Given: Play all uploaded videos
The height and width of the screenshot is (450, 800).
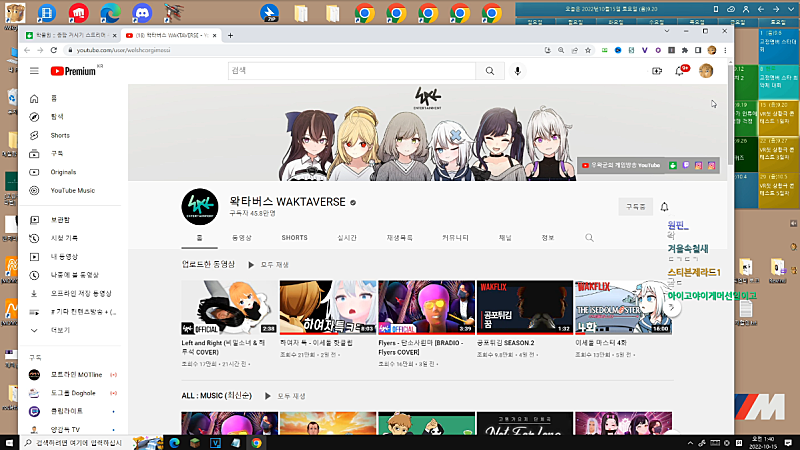Looking at the screenshot, I should pyautogui.click(x=268, y=265).
